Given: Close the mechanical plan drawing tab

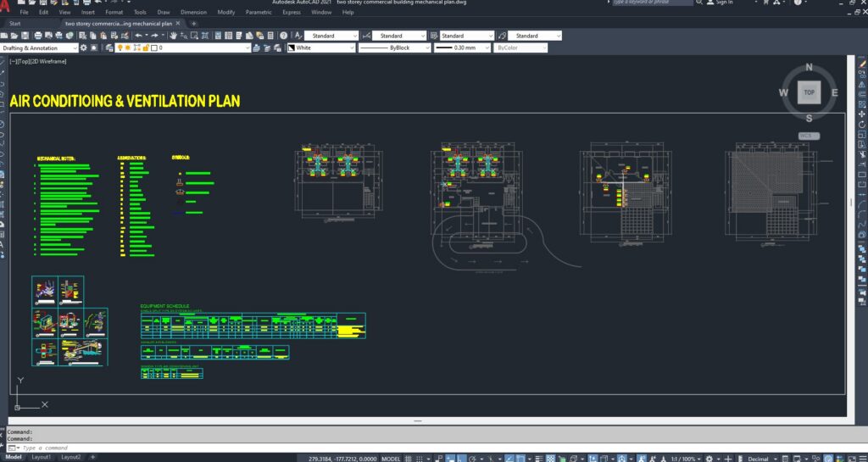Looking at the screenshot, I should (x=178, y=24).
